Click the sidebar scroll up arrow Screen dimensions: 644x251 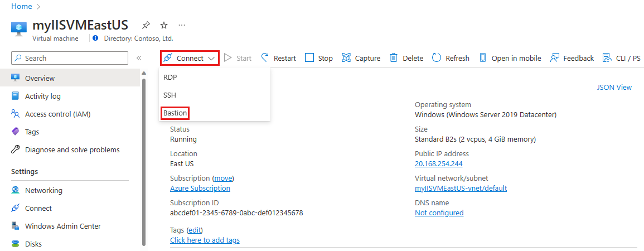[x=144, y=73]
